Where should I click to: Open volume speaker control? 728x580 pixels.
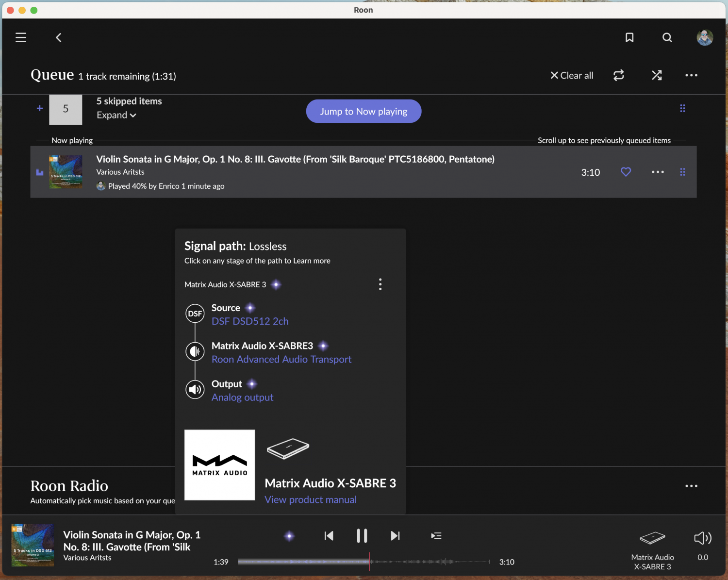703,538
